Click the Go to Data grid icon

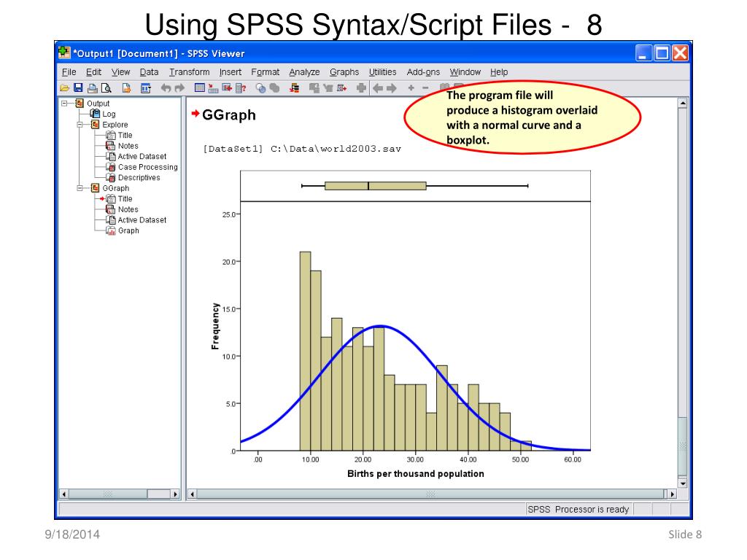[x=200, y=87]
